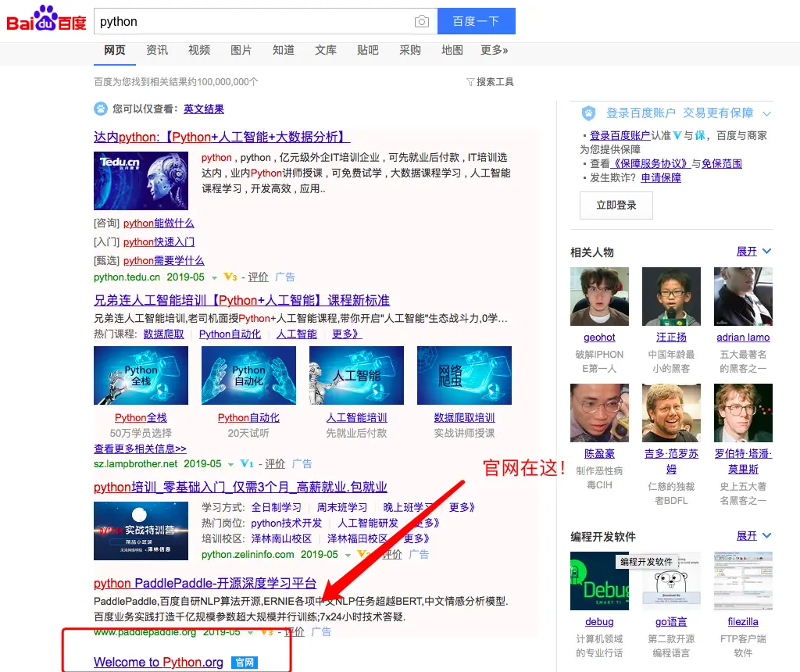This screenshot has height=672, width=800.
Task: Click the Baidu logo
Action: point(46,20)
